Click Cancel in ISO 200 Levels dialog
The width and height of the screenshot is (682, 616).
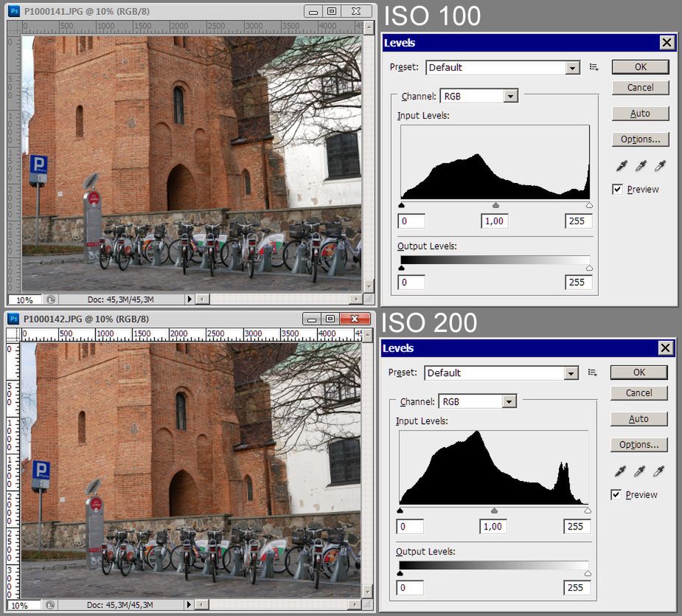click(x=639, y=392)
